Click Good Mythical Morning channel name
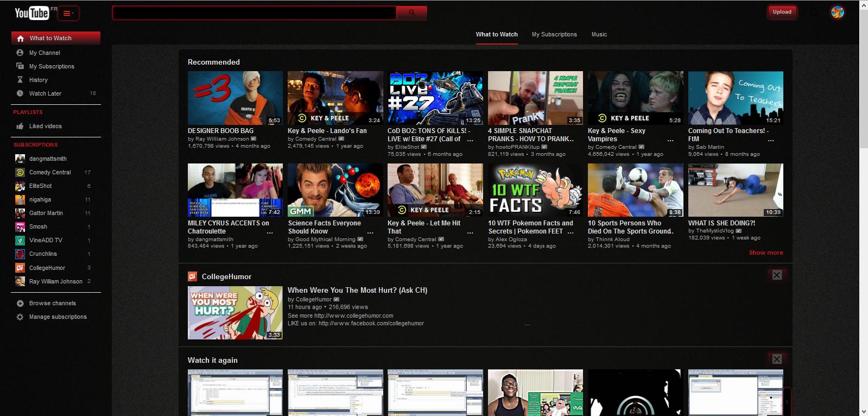Viewport: 868px width, 416px height. coord(325,239)
